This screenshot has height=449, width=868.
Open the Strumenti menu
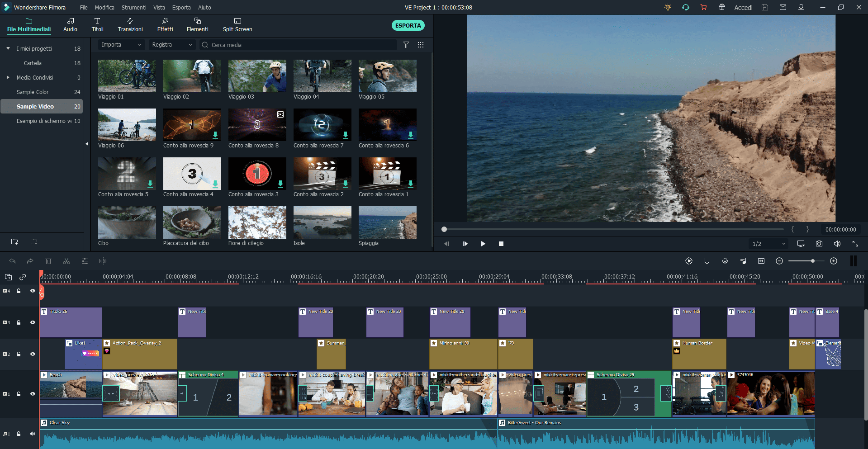pyautogui.click(x=134, y=7)
